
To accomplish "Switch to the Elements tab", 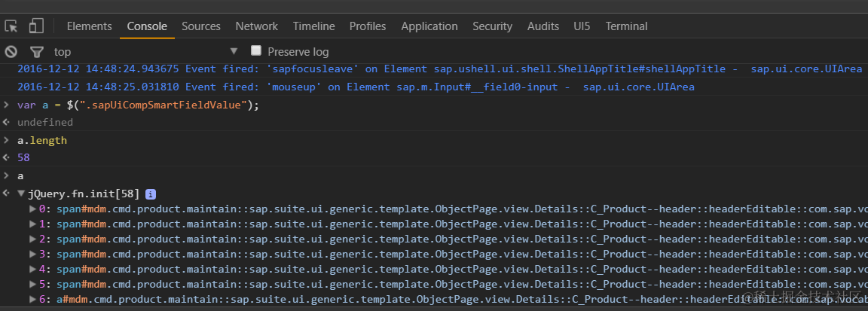I will point(89,26).
